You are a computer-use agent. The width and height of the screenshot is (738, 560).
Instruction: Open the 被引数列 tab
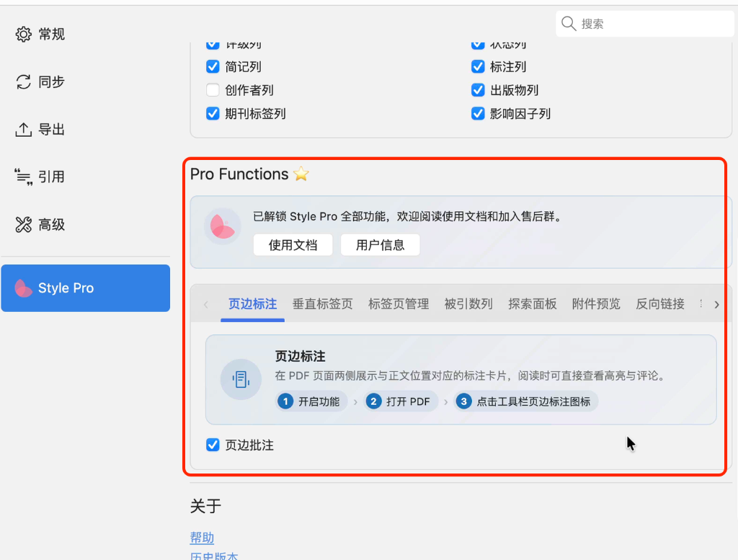click(468, 304)
